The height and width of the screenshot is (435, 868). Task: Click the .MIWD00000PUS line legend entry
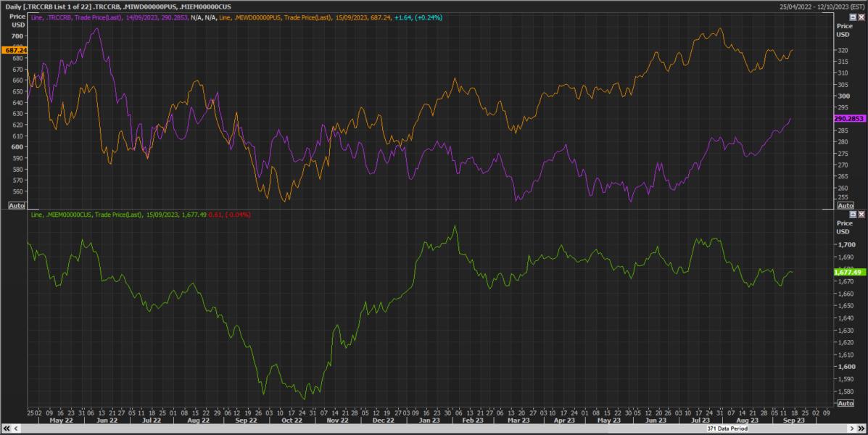pyautogui.click(x=305, y=17)
